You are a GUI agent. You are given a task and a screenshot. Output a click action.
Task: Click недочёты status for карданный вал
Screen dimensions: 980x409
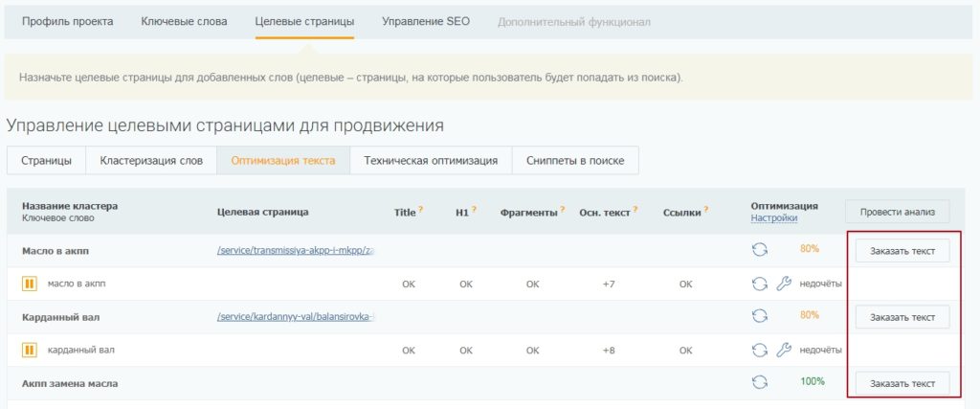click(x=820, y=350)
